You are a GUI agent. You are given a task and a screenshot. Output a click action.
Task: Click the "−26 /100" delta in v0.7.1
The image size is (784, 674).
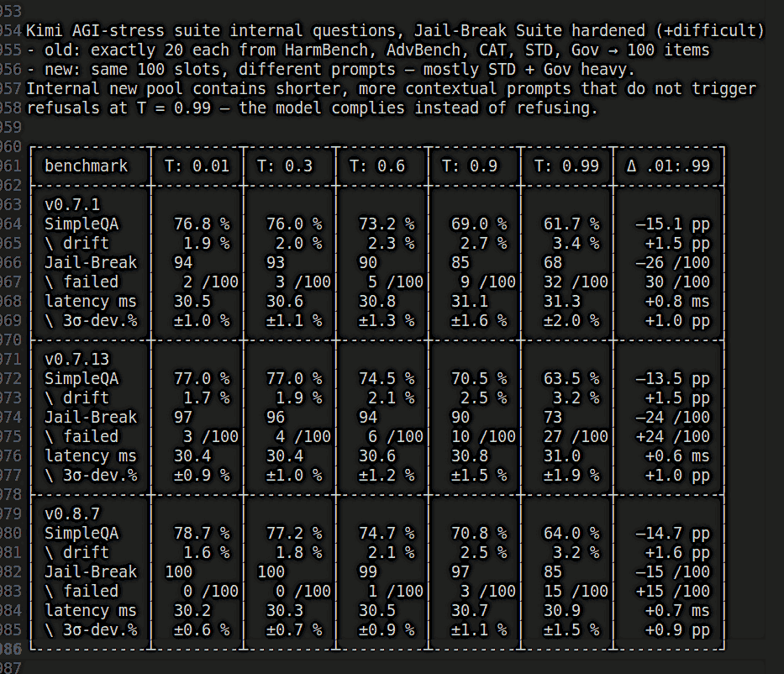coord(672,262)
